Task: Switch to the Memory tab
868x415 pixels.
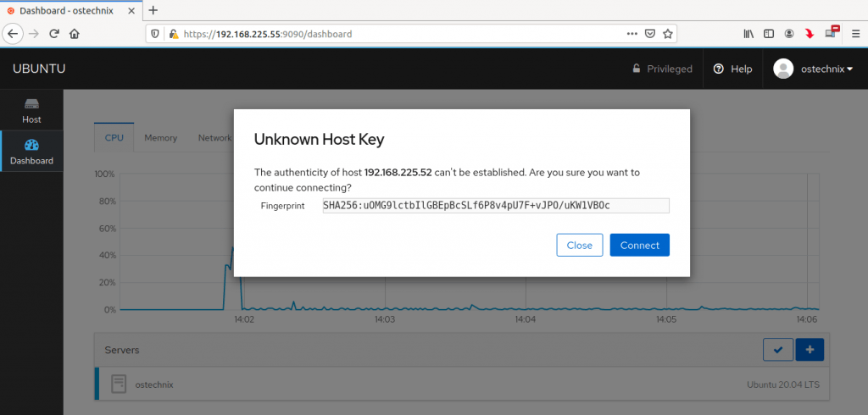Action: 160,137
